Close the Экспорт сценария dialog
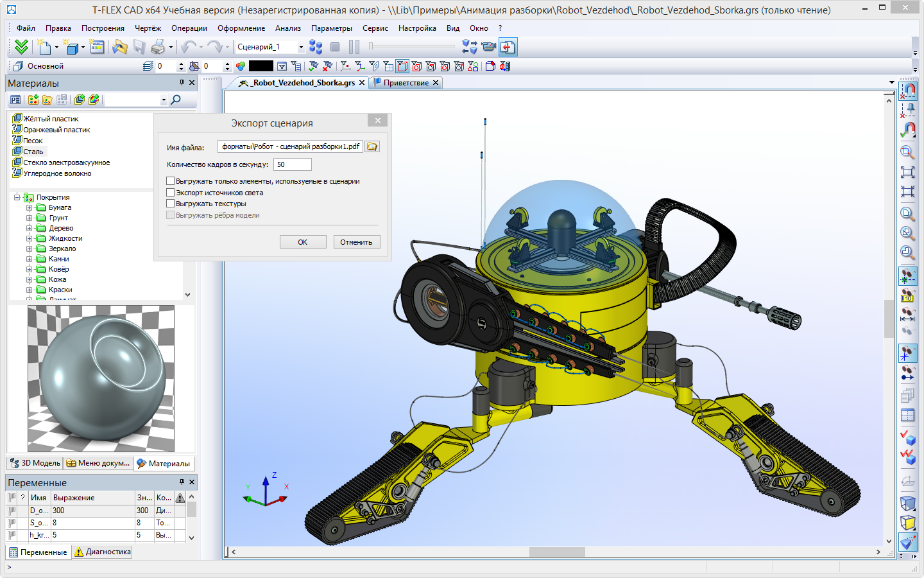 coord(378,121)
